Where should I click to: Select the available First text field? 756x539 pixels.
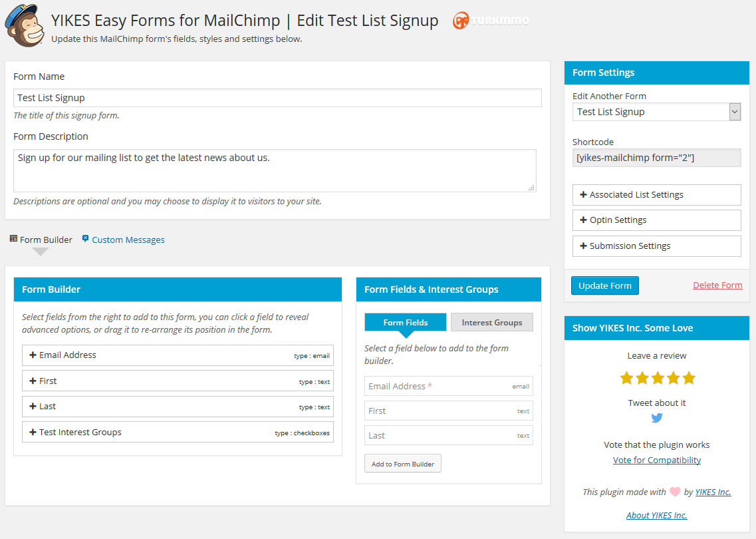(448, 411)
